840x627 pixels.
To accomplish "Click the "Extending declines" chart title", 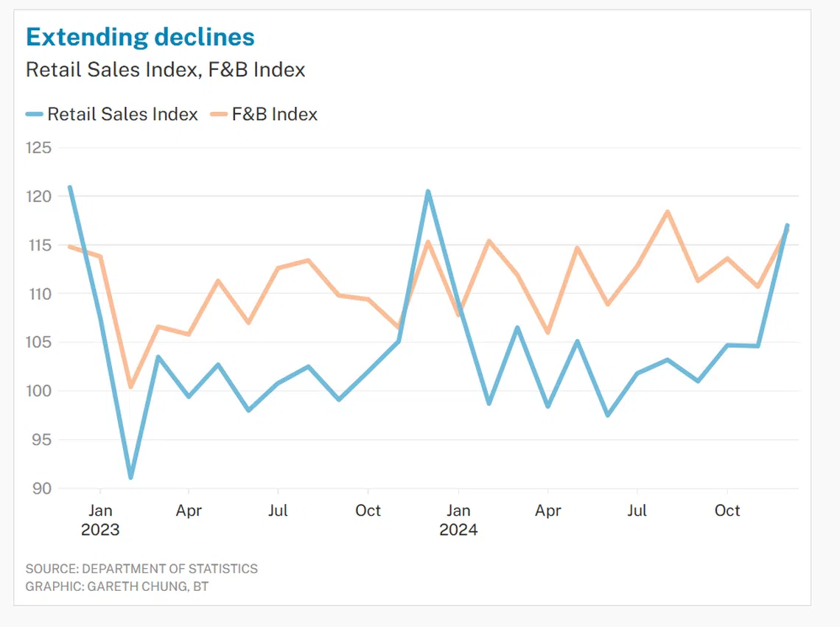I will [x=140, y=37].
